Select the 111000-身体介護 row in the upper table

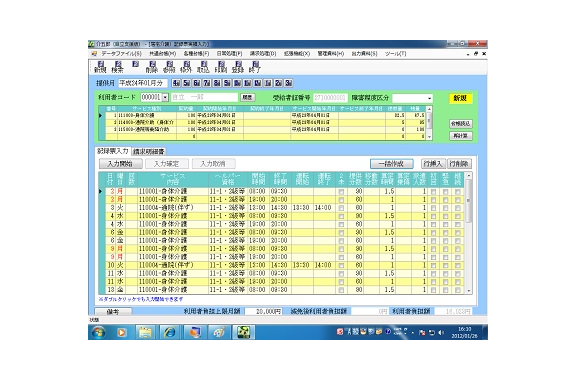coord(265,116)
